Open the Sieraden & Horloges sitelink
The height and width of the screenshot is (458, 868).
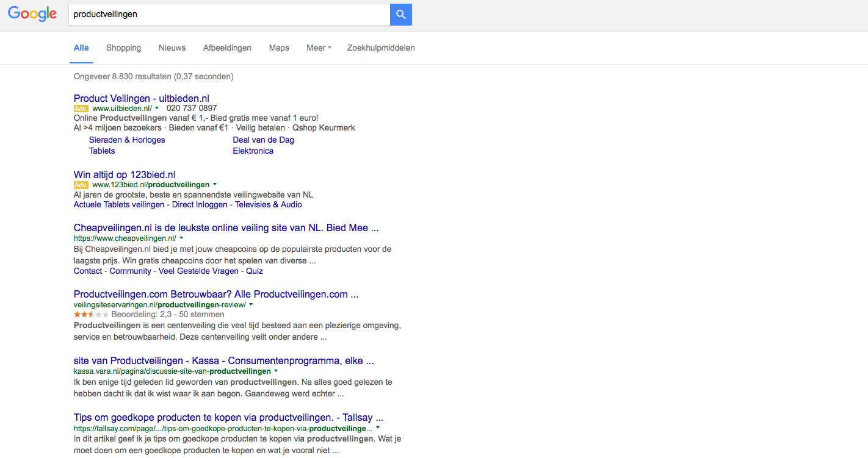tap(127, 140)
